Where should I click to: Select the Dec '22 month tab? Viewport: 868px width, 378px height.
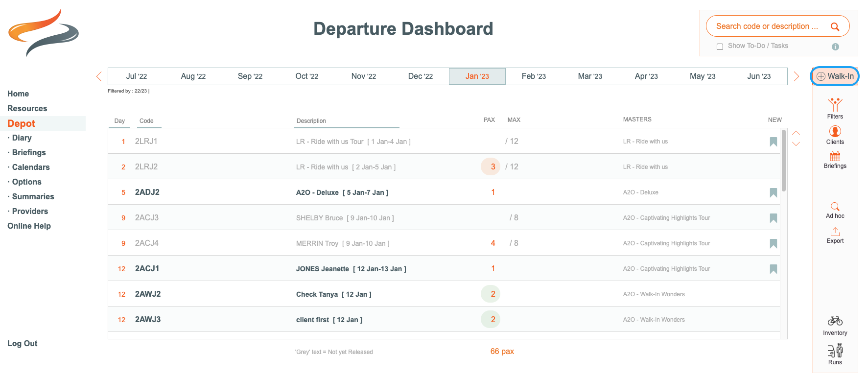point(421,76)
